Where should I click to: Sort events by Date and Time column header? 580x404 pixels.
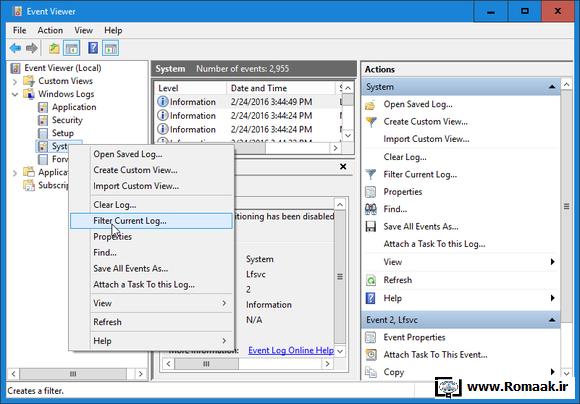(x=281, y=88)
